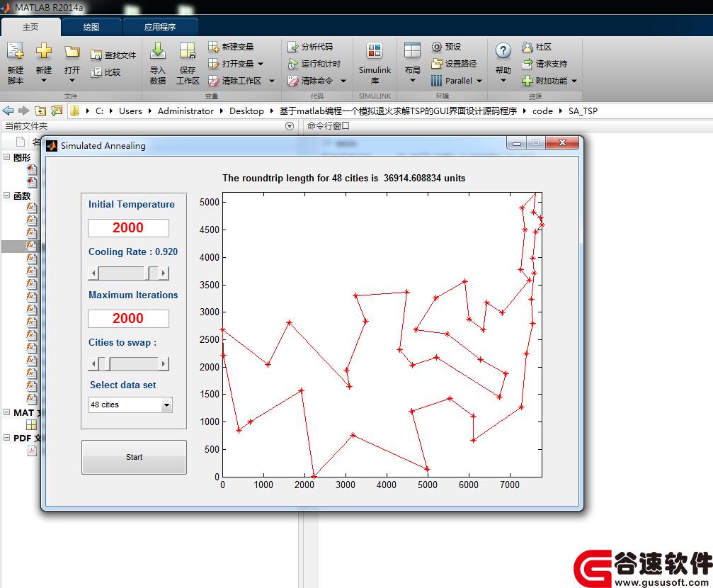Image resolution: width=713 pixels, height=588 pixels.
Task: Open Current Folder panel actions menu
Action: point(289,126)
